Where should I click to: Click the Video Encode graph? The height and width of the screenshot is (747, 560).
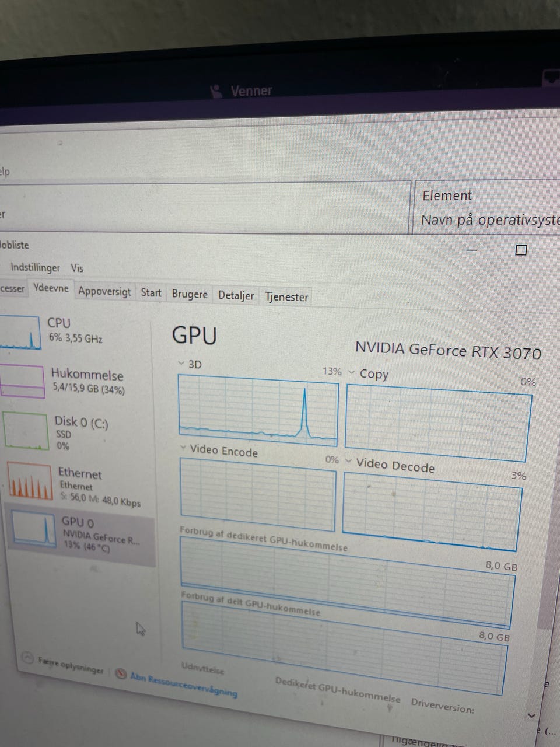[x=258, y=495]
